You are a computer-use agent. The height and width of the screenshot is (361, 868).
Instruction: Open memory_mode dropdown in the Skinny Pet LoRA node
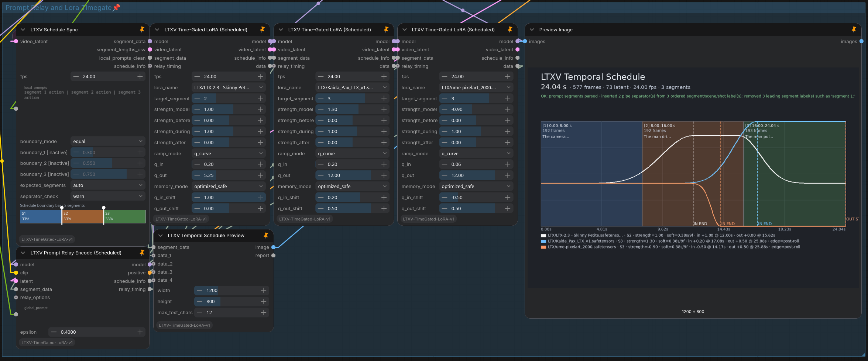(229, 187)
